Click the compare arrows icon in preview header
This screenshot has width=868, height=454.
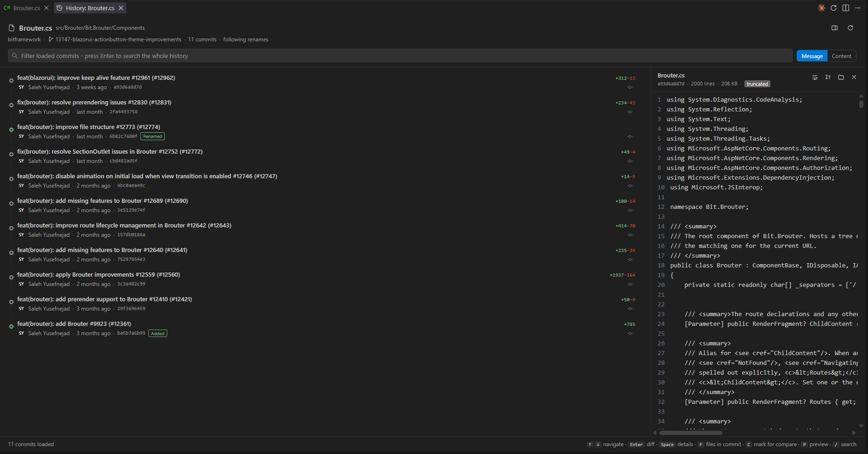coord(828,77)
